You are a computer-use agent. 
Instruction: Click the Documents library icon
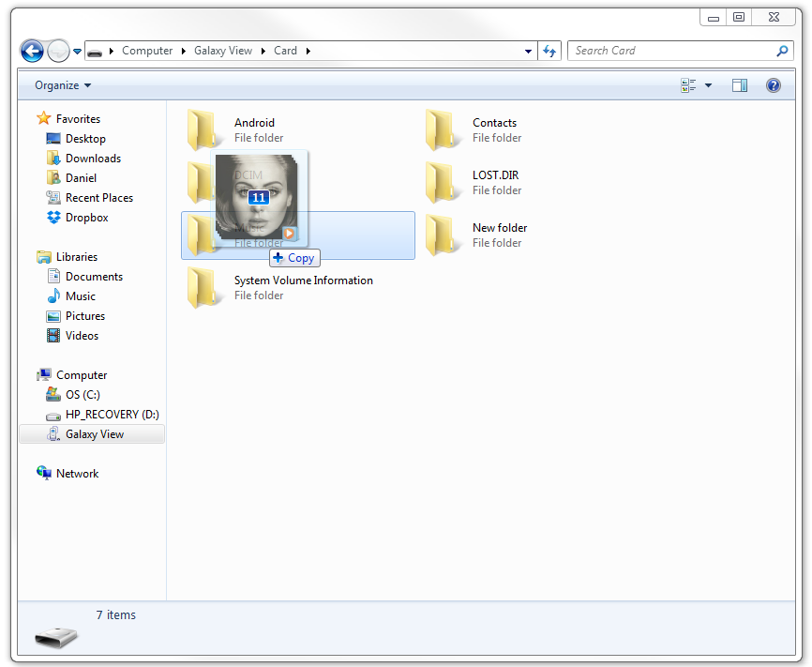(x=53, y=276)
